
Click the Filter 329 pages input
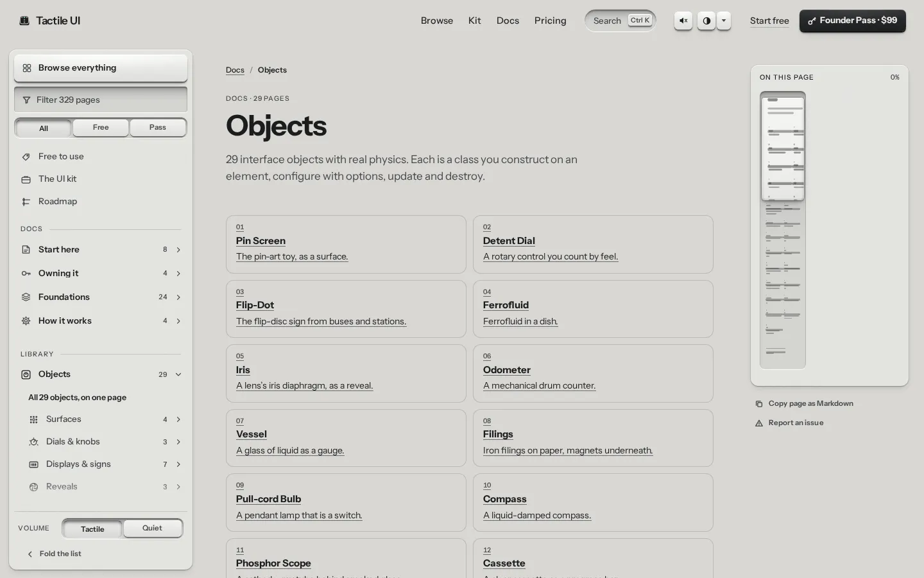pos(101,100)
